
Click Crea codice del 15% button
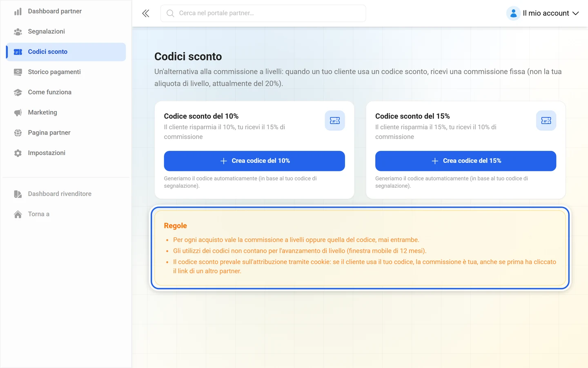[465, 161]
